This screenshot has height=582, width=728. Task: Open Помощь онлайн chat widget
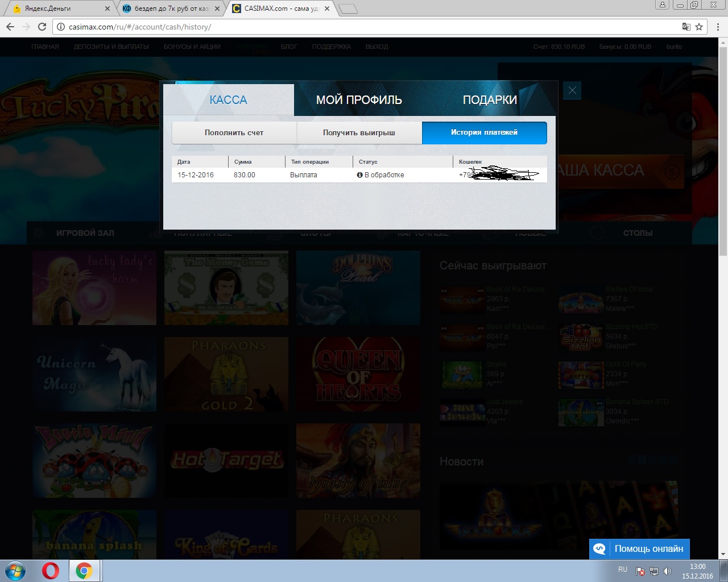[639, 549]
